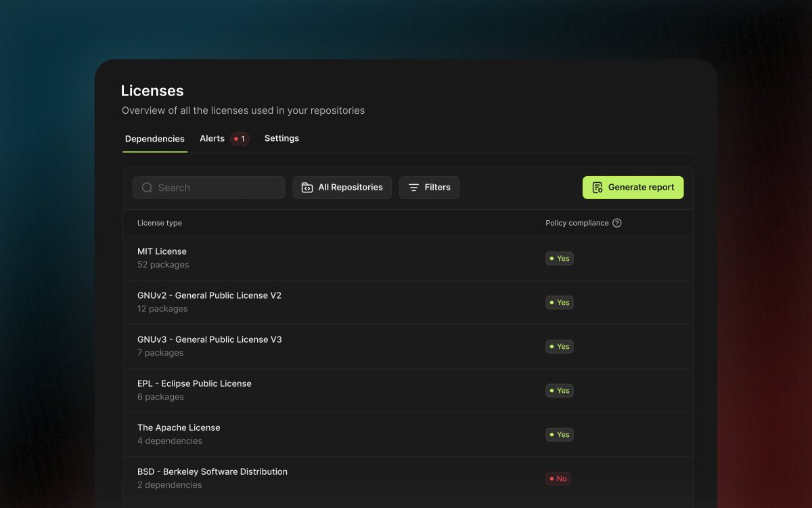Select BSD - Berkeley Software Distribution

pyautogui.click(x=212, y=471)
